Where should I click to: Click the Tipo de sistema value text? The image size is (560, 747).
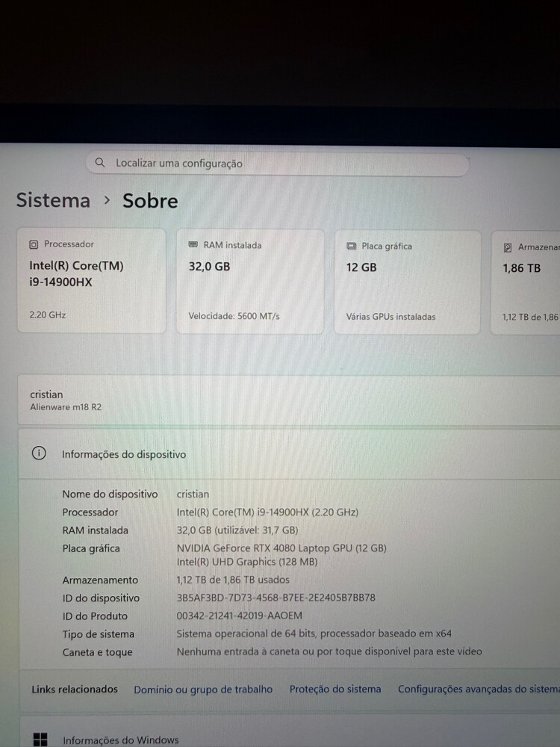click(x=314, y=633)
